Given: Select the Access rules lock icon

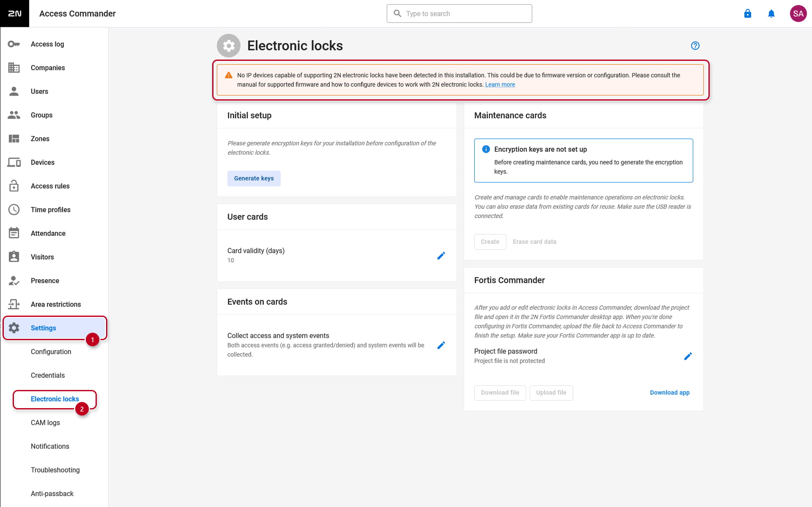Looking at the screenshot, I should [x=14, y=186].
